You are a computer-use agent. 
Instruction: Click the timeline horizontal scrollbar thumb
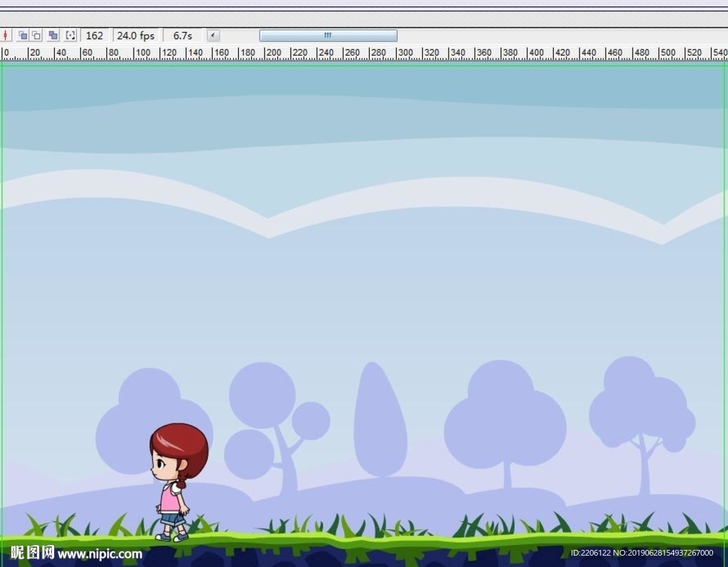pos(328,36)
